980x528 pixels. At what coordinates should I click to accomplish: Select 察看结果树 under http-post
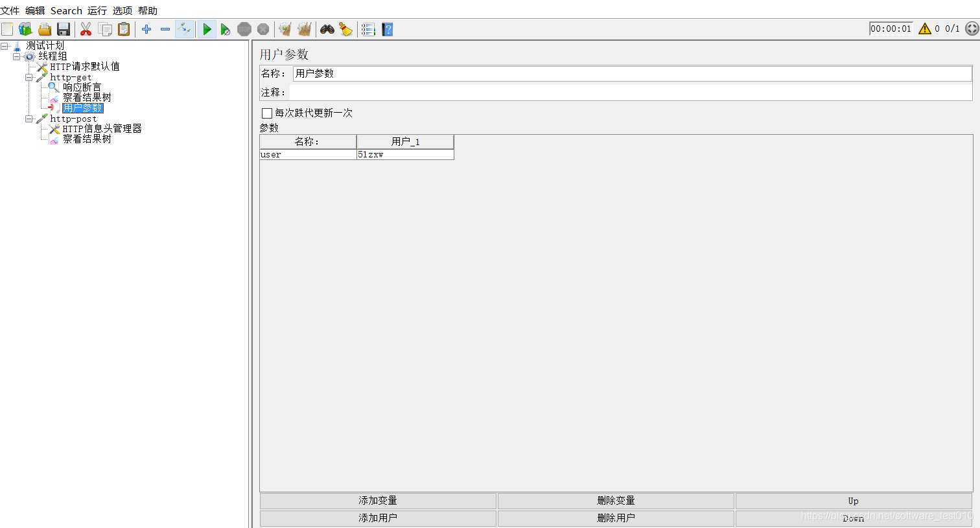coord(87,139)
